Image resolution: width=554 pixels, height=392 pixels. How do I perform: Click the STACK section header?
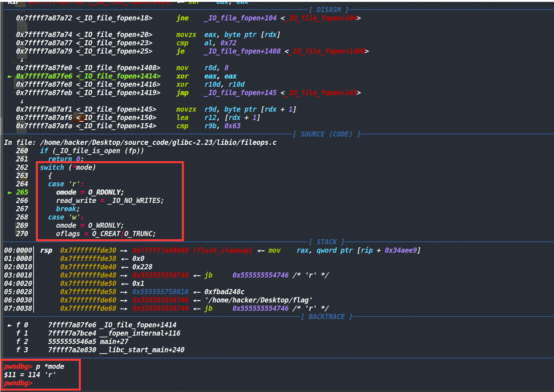tap(326, 242)
